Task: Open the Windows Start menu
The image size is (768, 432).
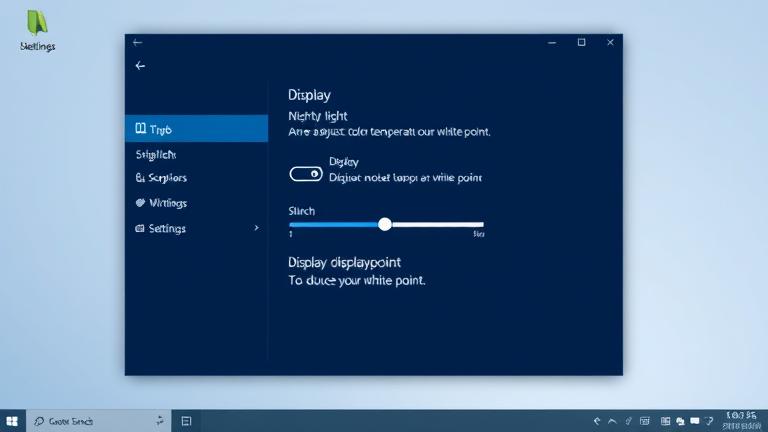Action: pos(13,422)
